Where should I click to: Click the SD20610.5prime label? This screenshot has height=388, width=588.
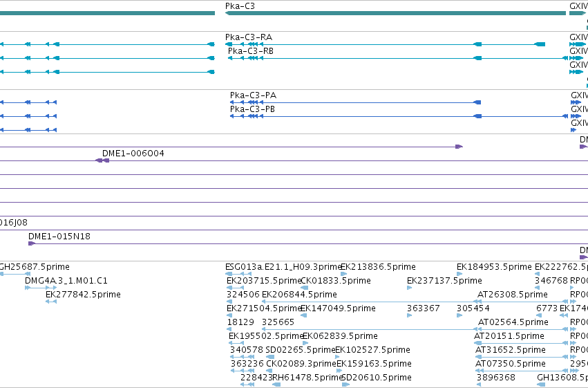click(377, 378)
